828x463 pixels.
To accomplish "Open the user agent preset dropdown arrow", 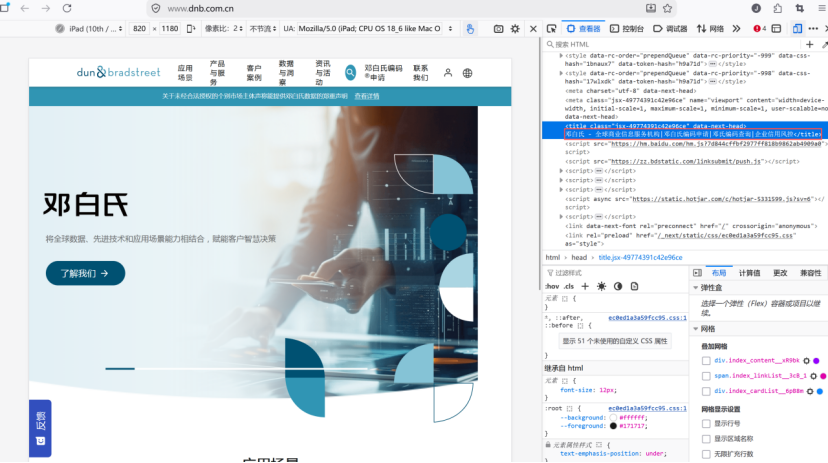I will click(450, 29).
